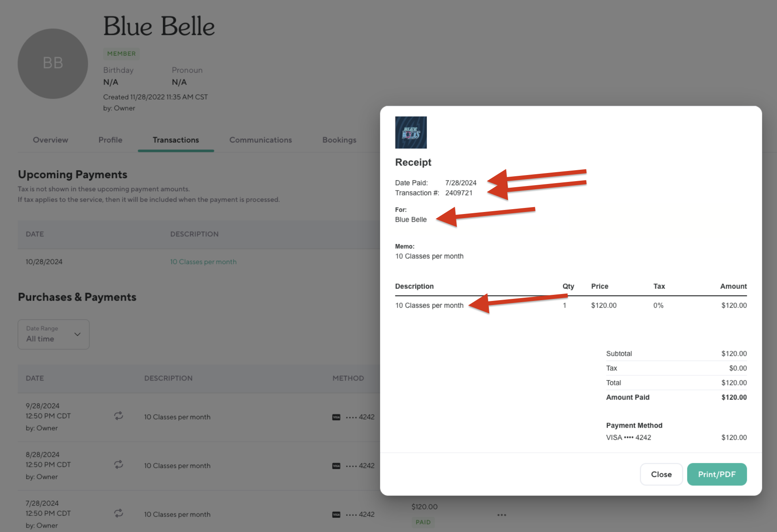Click the recurring icon on the 7/28/2024 payment
The height and width of the screenshot is (532, 777).
(118, 513)
